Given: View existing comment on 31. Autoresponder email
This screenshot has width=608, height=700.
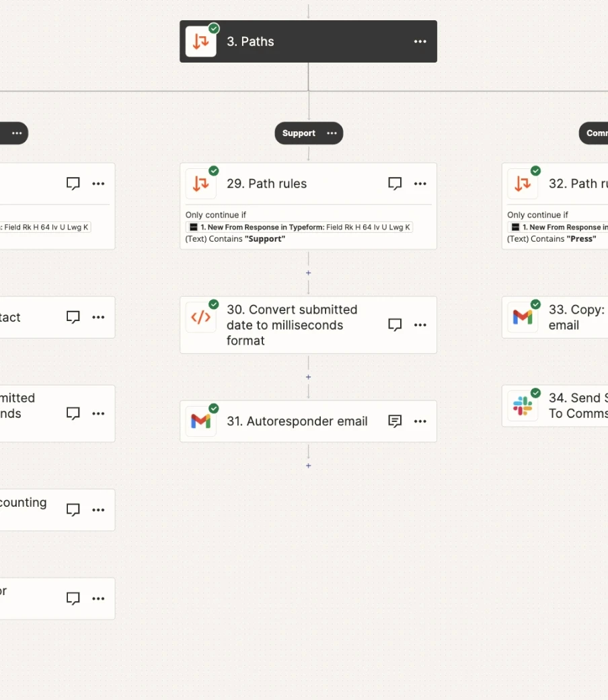Looking at the screenshot, I should 395,421.
